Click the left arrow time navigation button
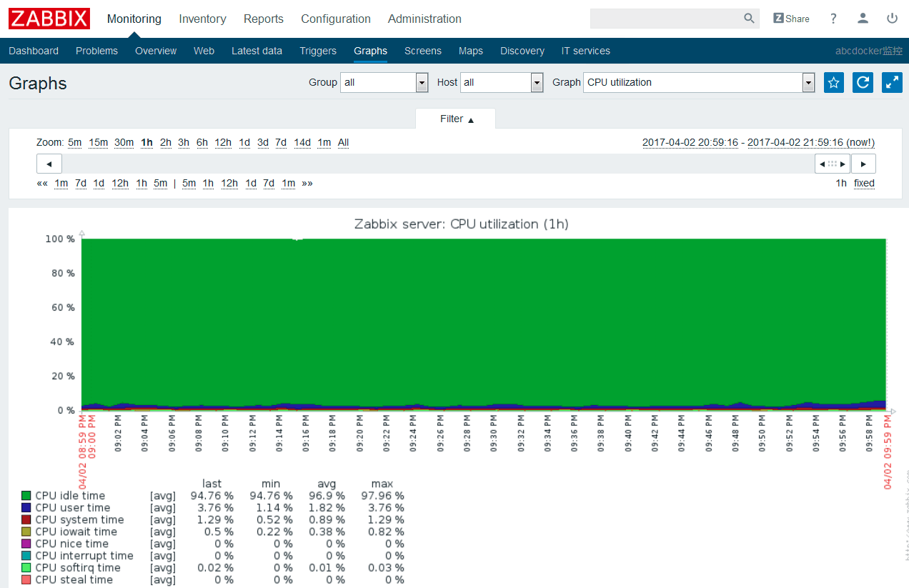The height and width of the screenshot is (588, 909). [x=49, y=164]
